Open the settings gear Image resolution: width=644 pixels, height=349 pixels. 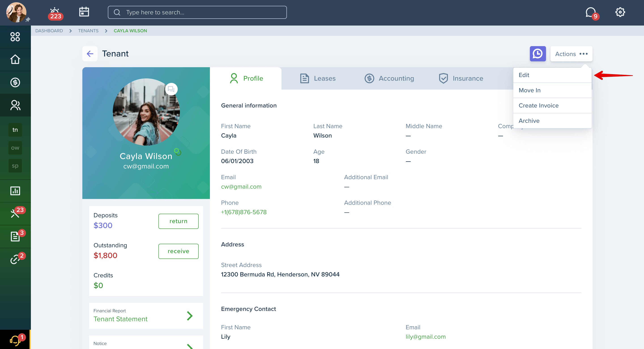(620, 12)
